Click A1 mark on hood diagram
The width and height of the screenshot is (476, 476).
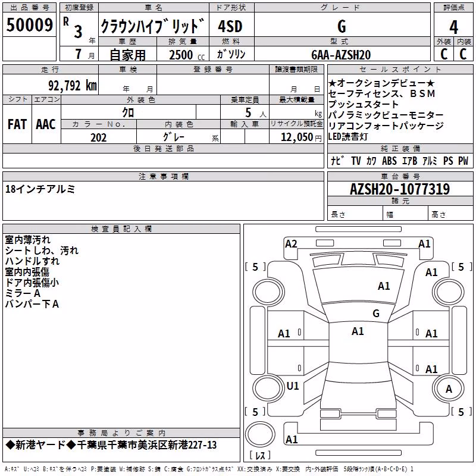[384, 286]
